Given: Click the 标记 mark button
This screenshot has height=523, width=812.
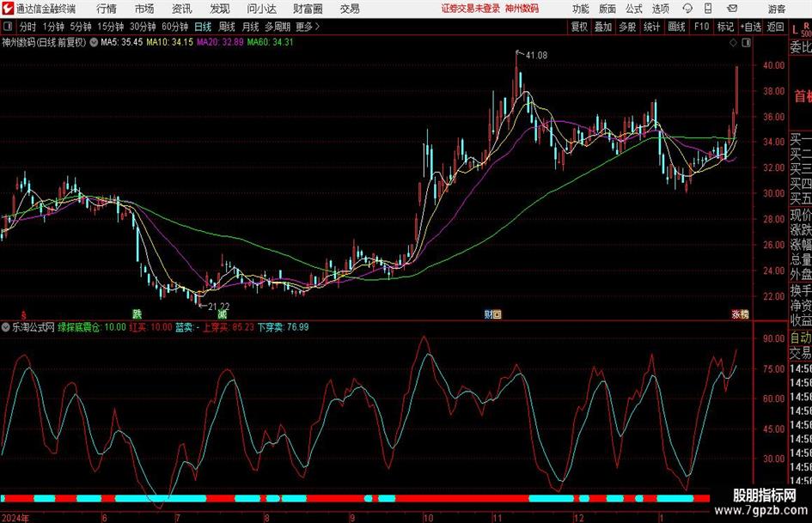Looking at the screenshot, I should pos(725,27).
